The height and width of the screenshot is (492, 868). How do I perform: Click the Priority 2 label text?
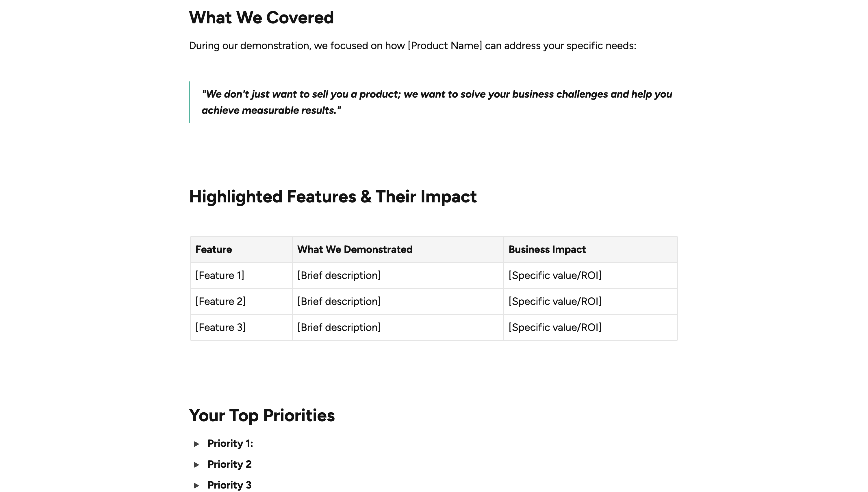click(230, 464)
